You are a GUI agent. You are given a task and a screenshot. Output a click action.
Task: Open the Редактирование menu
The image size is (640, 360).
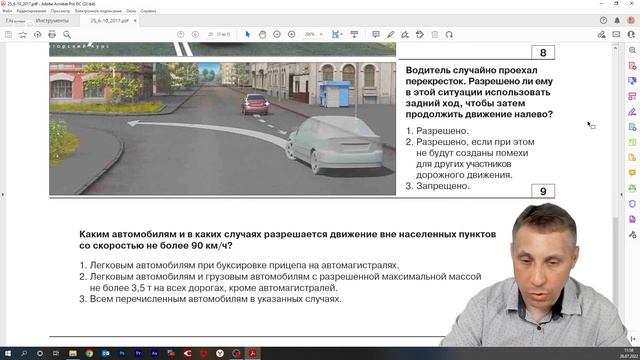pos(31,11)
